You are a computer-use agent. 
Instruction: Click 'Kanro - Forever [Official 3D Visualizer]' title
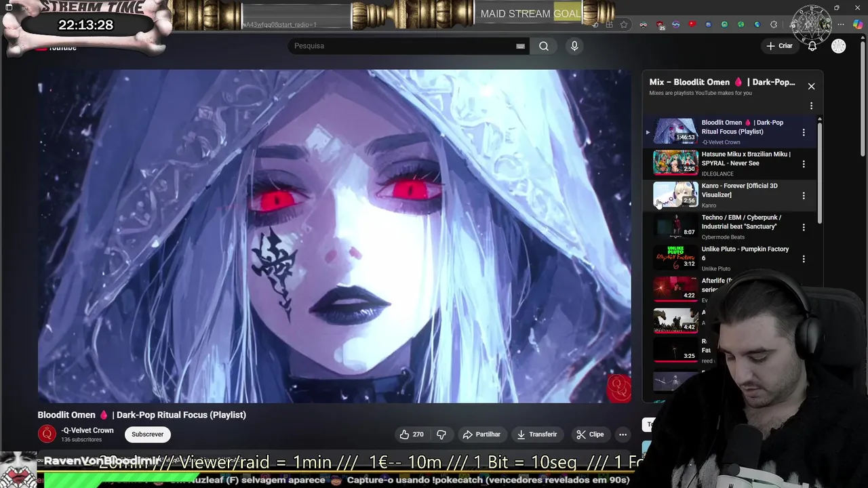coord(739,190)
